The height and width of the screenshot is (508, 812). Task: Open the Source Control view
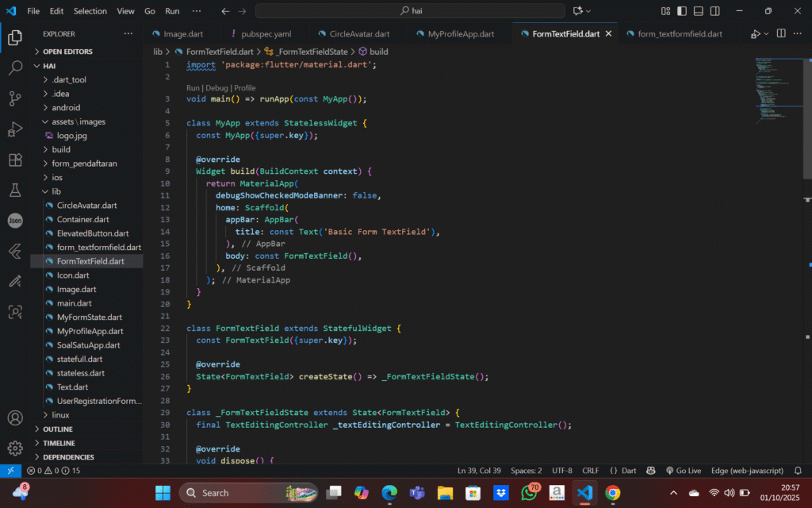[15, 98]
